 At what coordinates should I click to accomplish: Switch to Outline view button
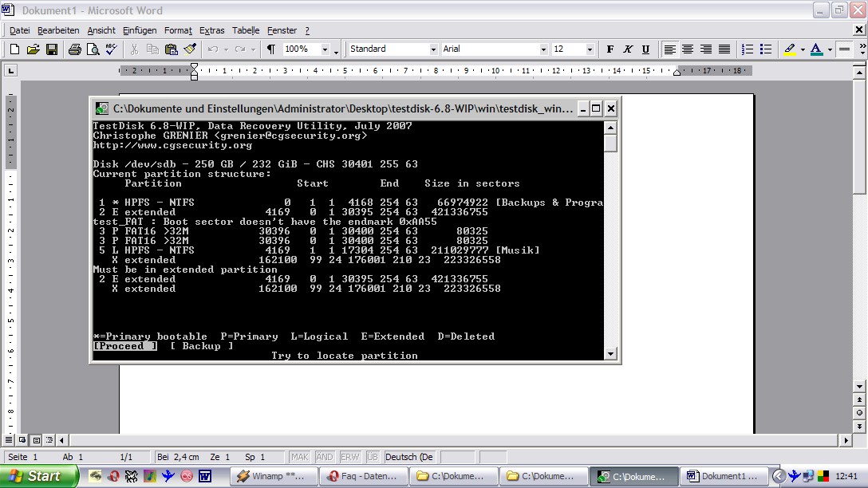click(49, 440)
